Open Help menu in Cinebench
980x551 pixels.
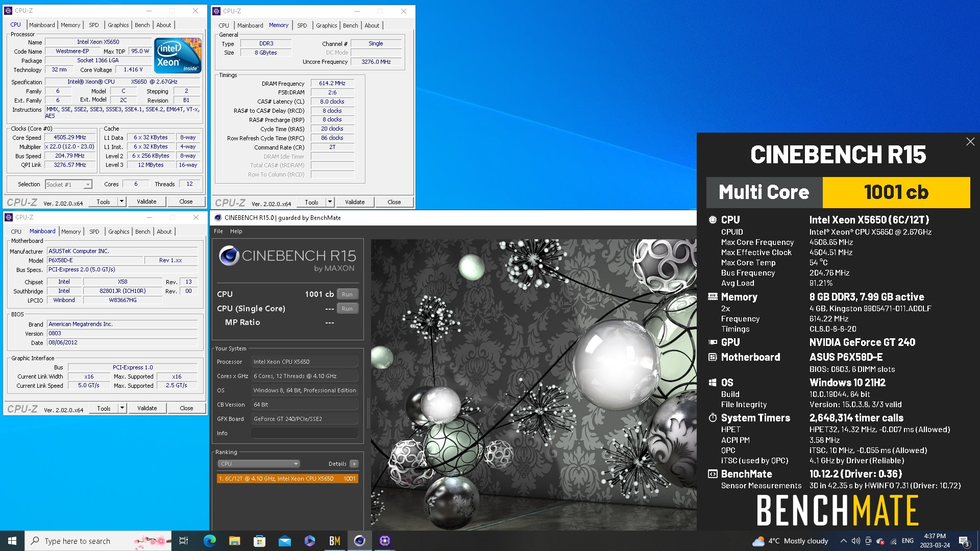coord(236,231)
